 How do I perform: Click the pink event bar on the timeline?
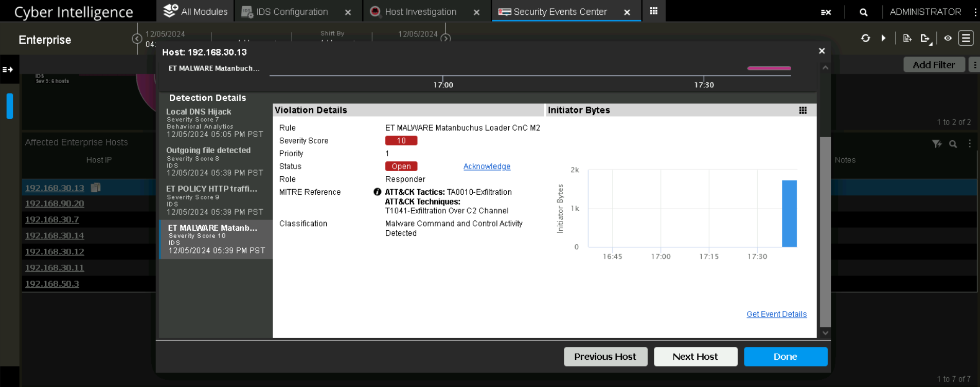[x=769, y=68]
